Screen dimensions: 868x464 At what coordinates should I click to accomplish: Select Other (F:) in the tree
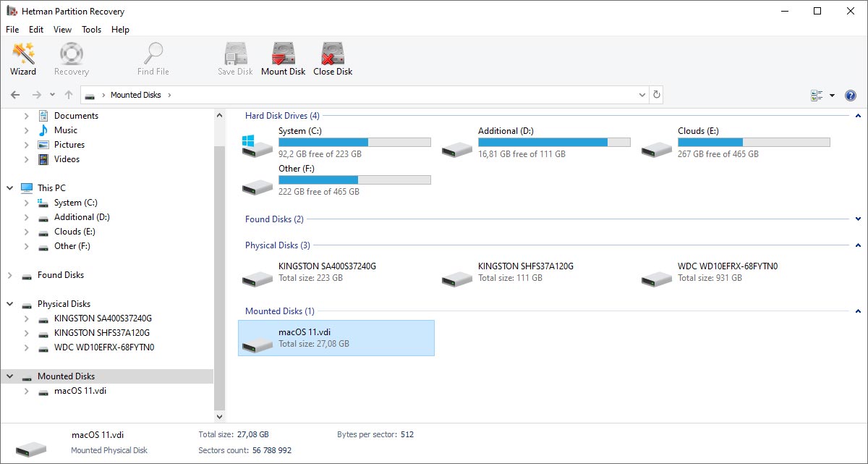coord(72,246)
